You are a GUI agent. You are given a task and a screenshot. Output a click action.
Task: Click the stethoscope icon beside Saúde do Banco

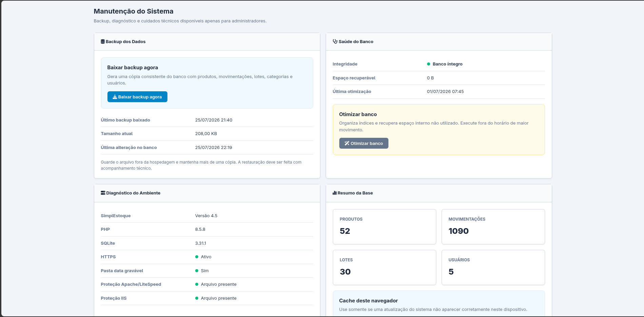coord(335,41)
